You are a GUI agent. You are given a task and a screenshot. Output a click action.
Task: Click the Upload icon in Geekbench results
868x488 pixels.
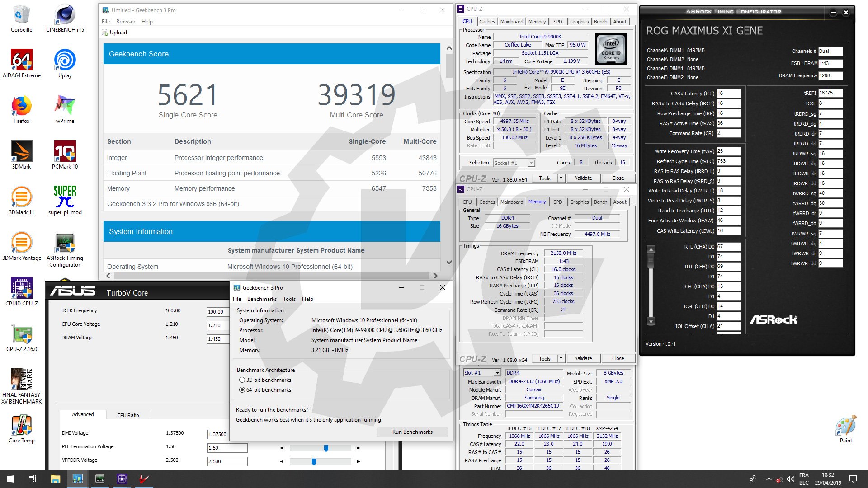click(105, 33)
